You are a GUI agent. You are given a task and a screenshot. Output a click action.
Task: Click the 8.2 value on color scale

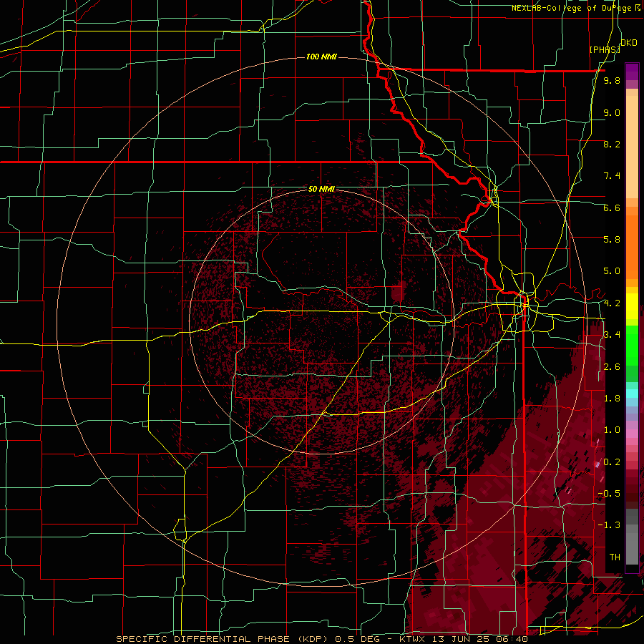(x=612, y=144)
